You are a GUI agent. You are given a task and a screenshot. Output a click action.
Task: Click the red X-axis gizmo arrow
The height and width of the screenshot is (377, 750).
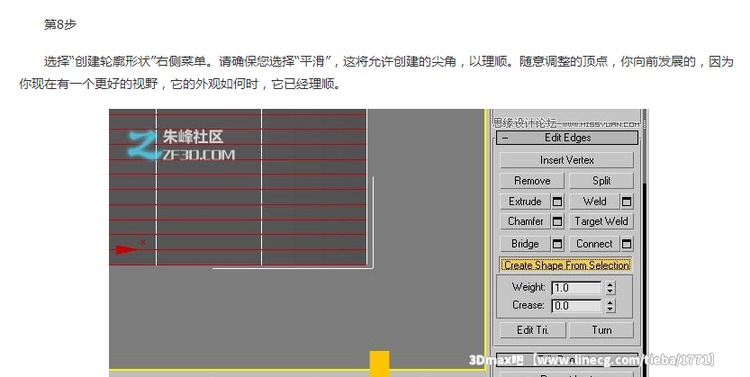pos(127,250)
